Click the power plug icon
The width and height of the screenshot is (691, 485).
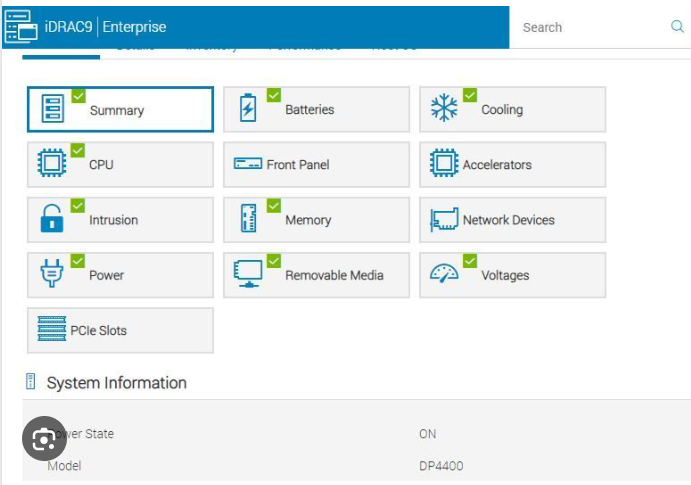[x=51, y=275]
